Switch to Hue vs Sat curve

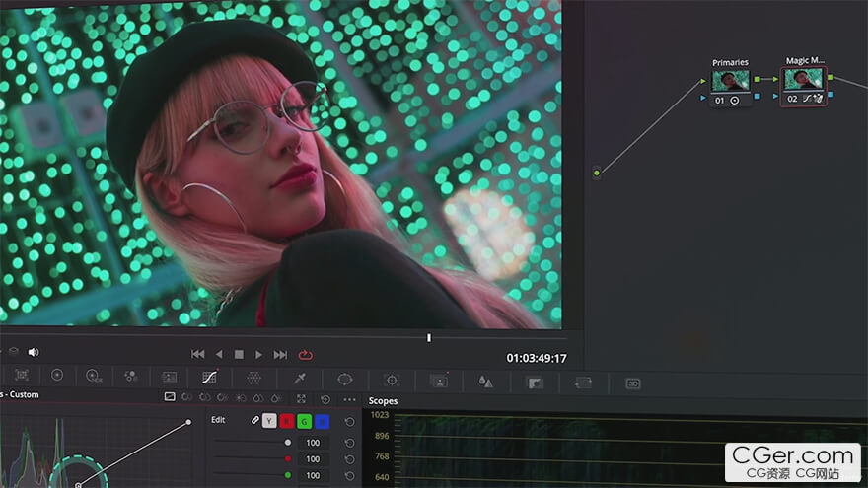[x=205, y=397]
